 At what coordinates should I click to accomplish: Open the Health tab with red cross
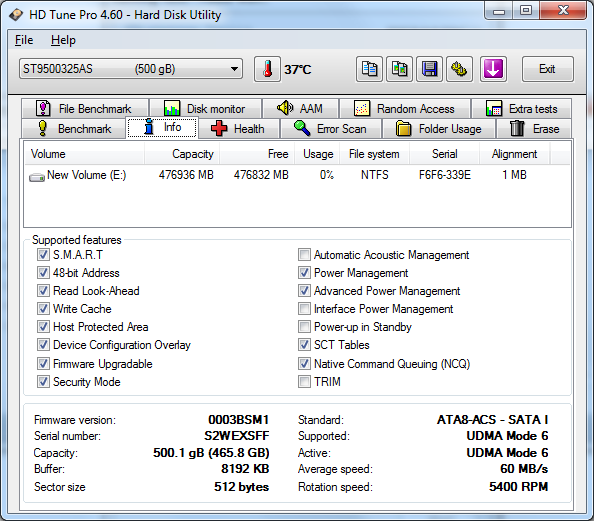tap(239, 129)
